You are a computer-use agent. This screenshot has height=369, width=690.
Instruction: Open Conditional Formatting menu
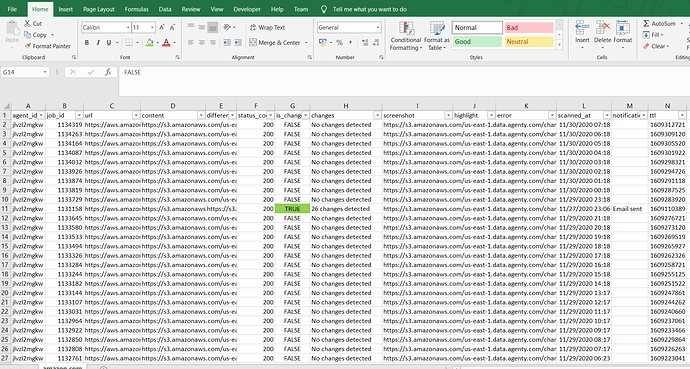click(406, 36)
